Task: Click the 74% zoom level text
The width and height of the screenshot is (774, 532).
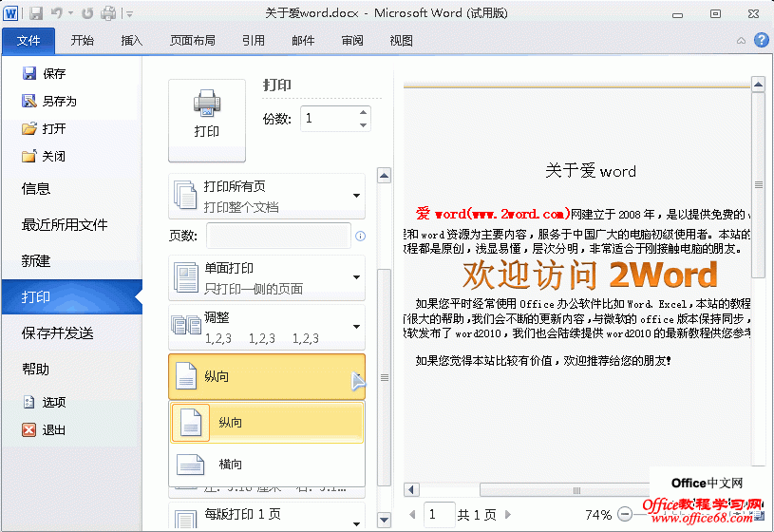Action: point(598,515)
